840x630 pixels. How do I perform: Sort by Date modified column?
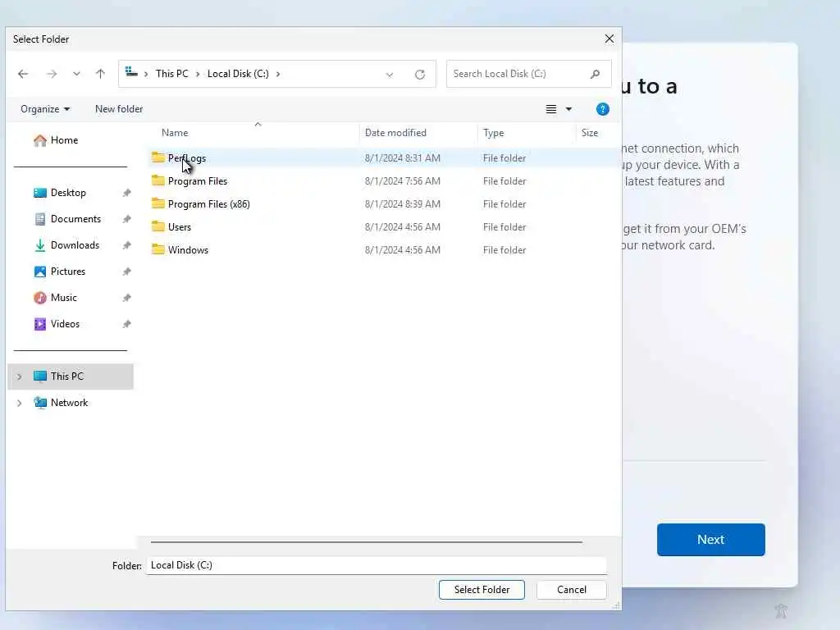395,132
